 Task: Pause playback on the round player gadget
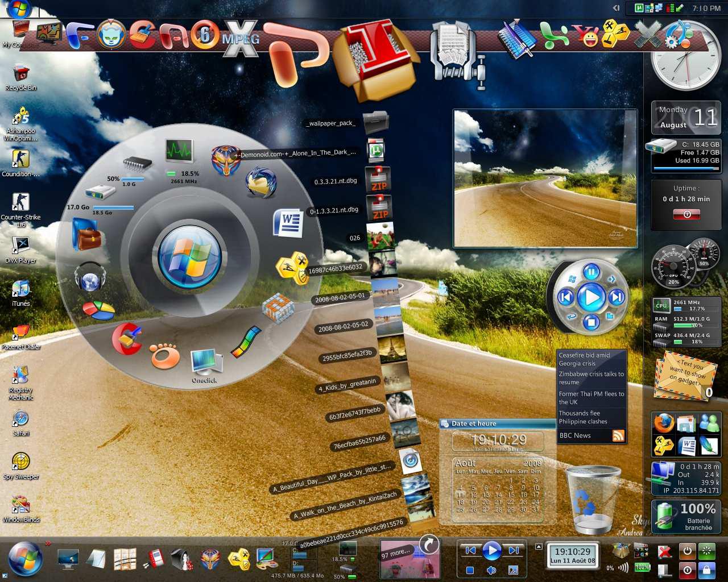(591, 271)
